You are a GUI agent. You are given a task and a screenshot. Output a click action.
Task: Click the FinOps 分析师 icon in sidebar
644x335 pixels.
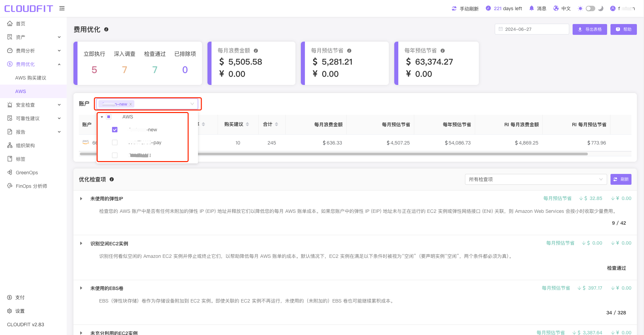tap(10, 186)
